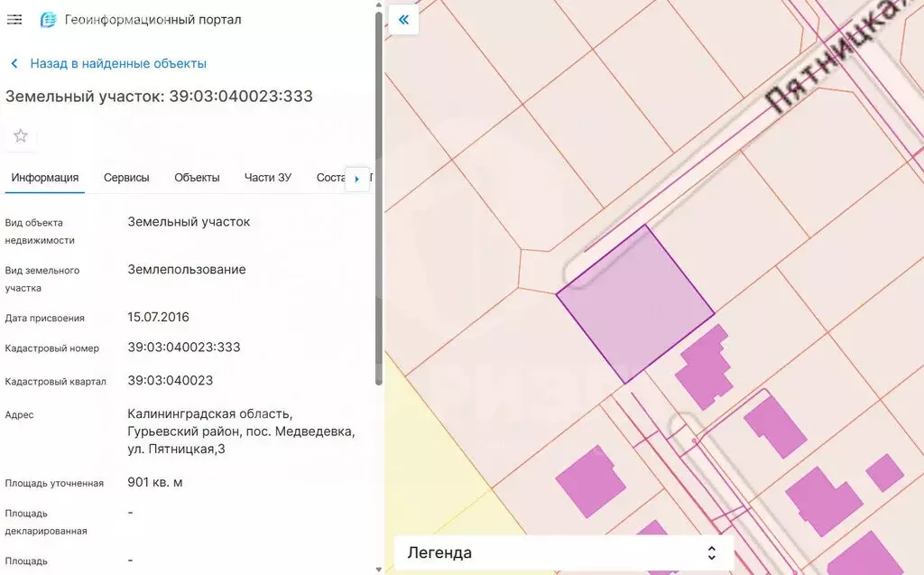This screenshot has width=924, height=575.
Task: Click the cadastral number 39:03:040023:333 value
Action: coord(184,348)
